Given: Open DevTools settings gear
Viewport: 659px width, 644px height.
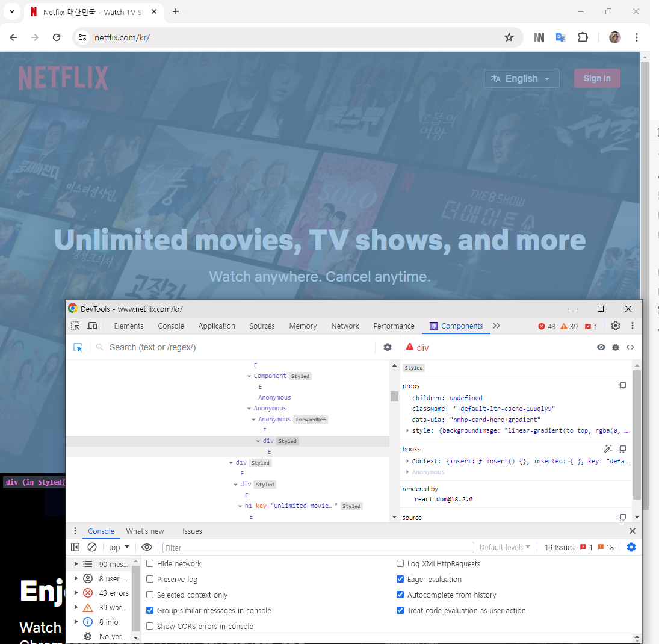Looking at the screenshot, I should pos(616,326).
